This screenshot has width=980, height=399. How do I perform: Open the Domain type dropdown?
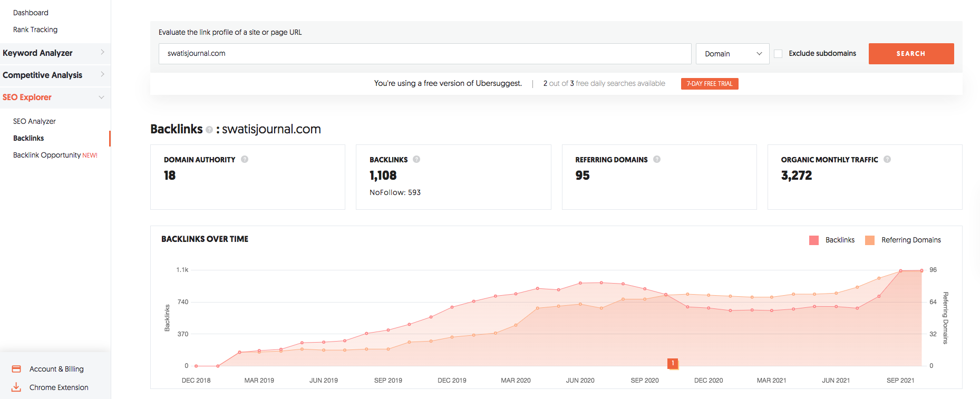click(733, 54)
